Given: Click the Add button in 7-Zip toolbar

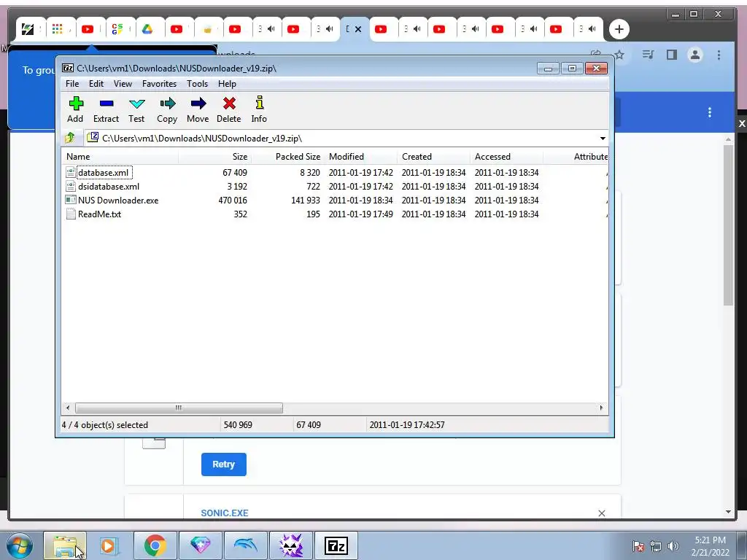Looking at the screenshot, I should (75, 109).
